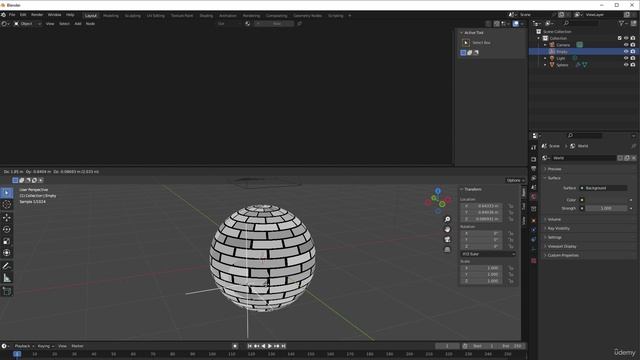Toggle visibility eye for Collection
This screenshot has width=640, height=360.
626,38
